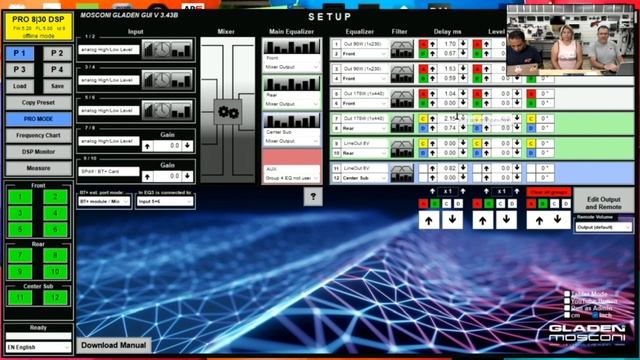Open filter for outputs 7 and 8
The height and width of the screenshot is (360, 640).
coord(402,124)
